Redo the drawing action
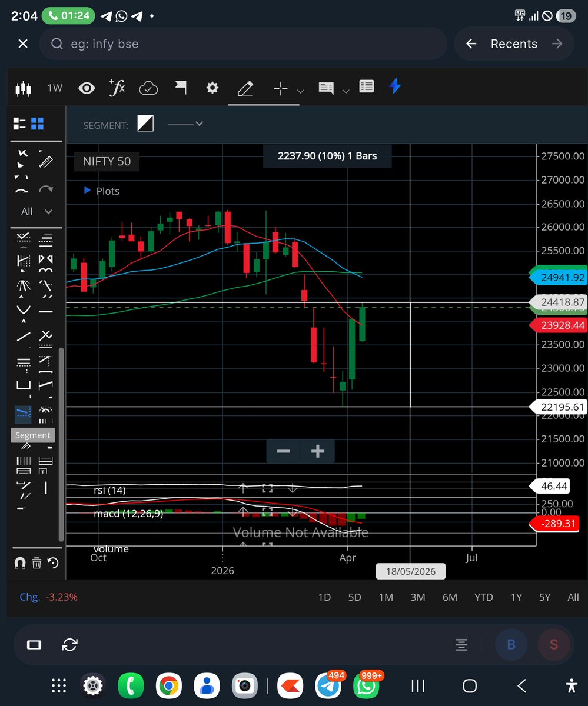 (45, 189)
